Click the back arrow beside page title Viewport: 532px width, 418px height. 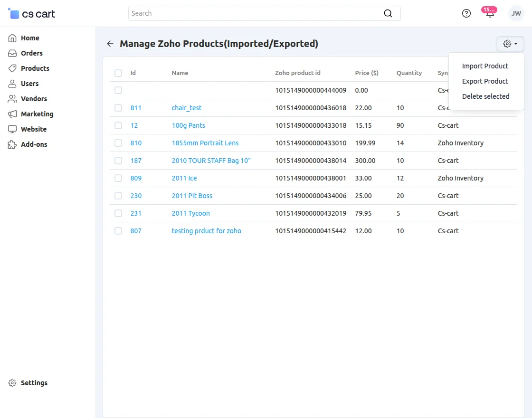(x=110, y=44)
